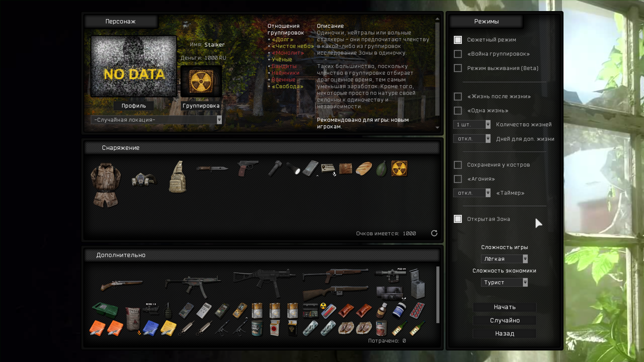This screenshot has width=644, height=362.
Task: Click the Начать button
Action: tap(504, 307)
